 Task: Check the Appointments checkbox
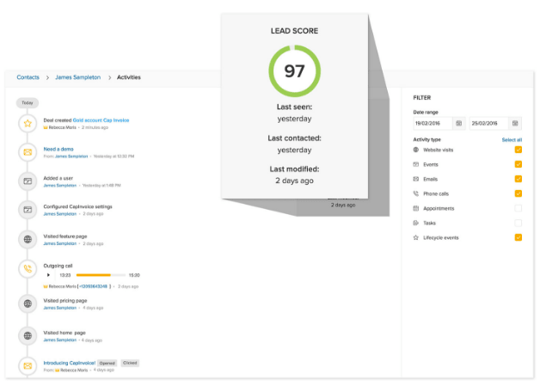[518, 208]
